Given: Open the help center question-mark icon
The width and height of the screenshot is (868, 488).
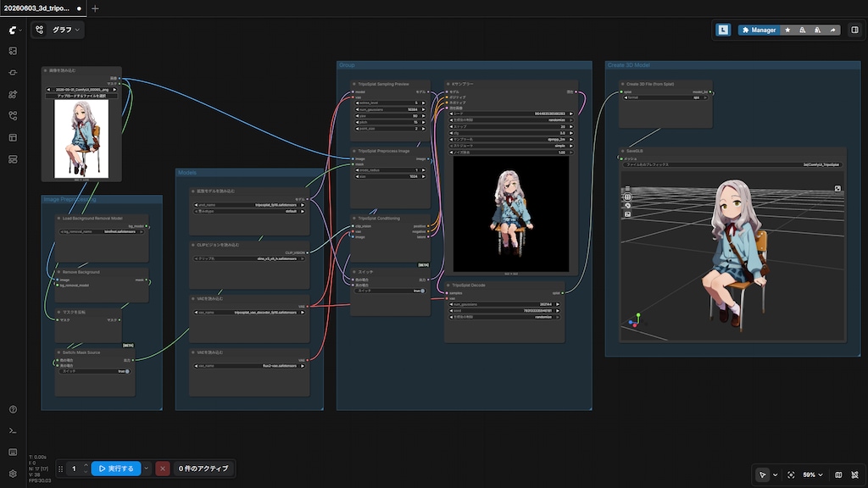Looking at the screenshot, I should [13, 409].
